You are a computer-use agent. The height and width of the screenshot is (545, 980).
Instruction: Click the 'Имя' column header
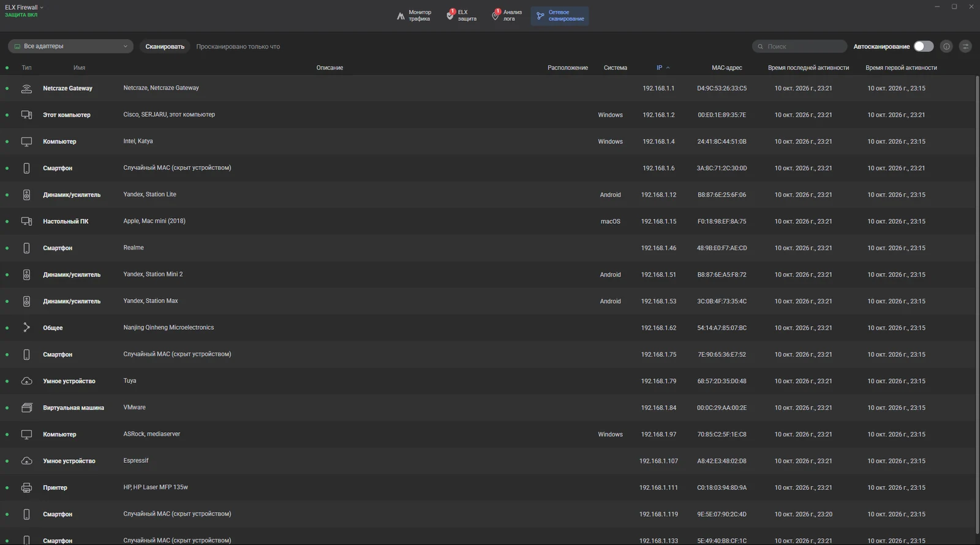pyautogui.click(x=79, y=68)
